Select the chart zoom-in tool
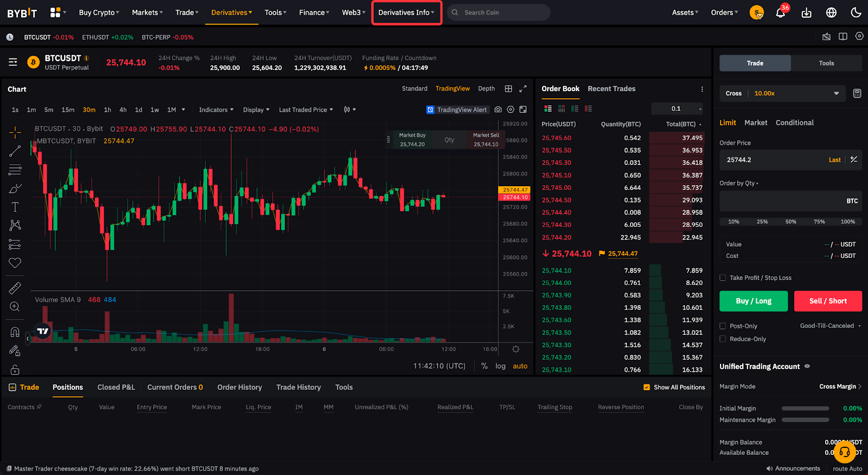Viewport: 868px width, 475px height. [x=15, y=307]
